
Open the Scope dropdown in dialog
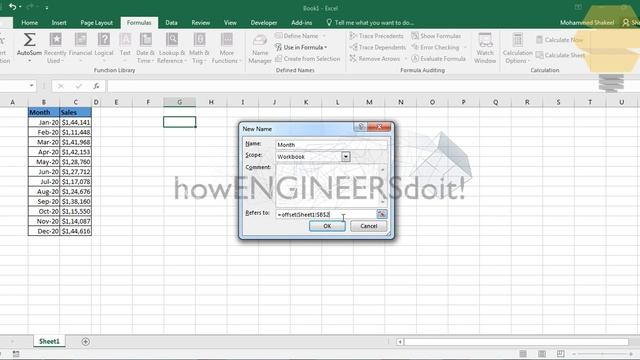click(346, 156)
